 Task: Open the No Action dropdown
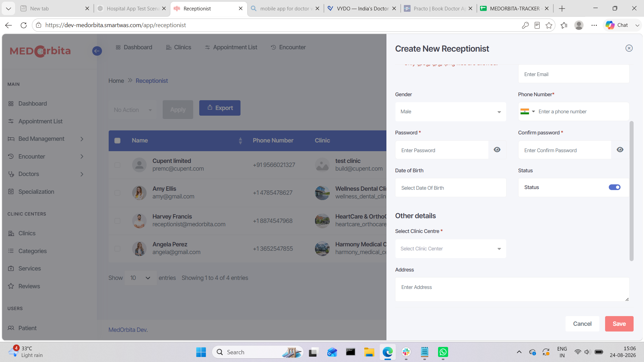click(132, 110)
